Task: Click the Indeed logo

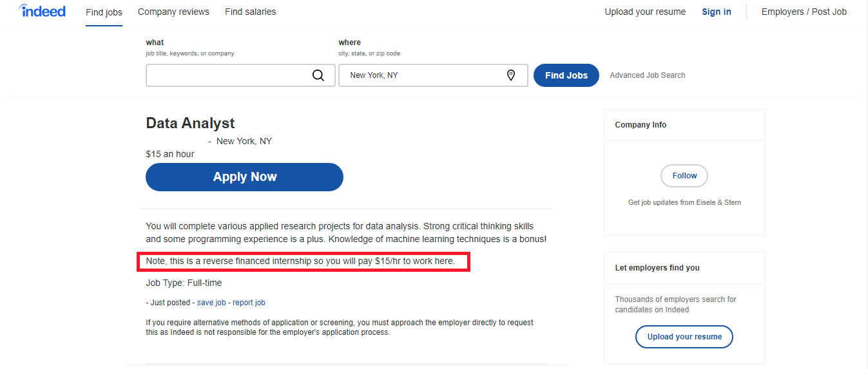Action: pos(42,11)
